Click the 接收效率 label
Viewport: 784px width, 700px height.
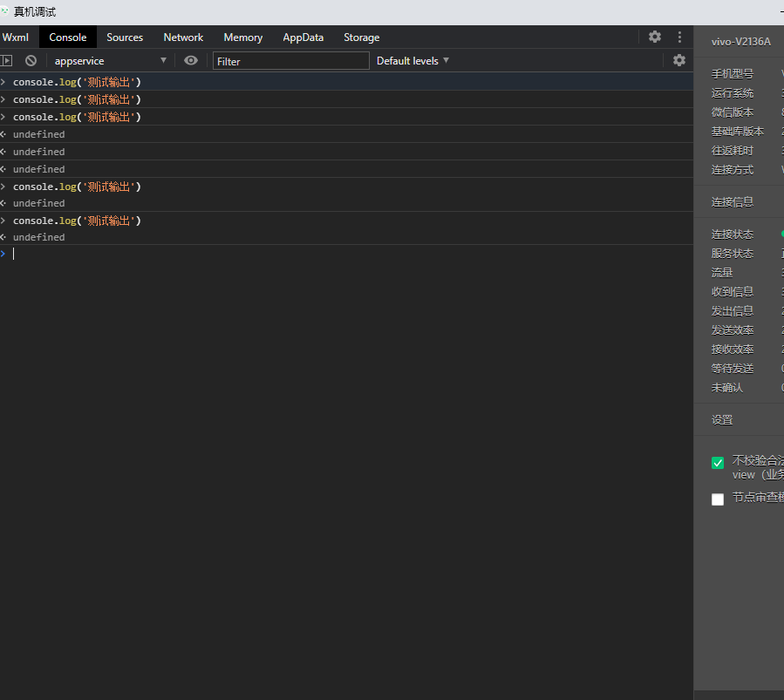tap(732, 350)
